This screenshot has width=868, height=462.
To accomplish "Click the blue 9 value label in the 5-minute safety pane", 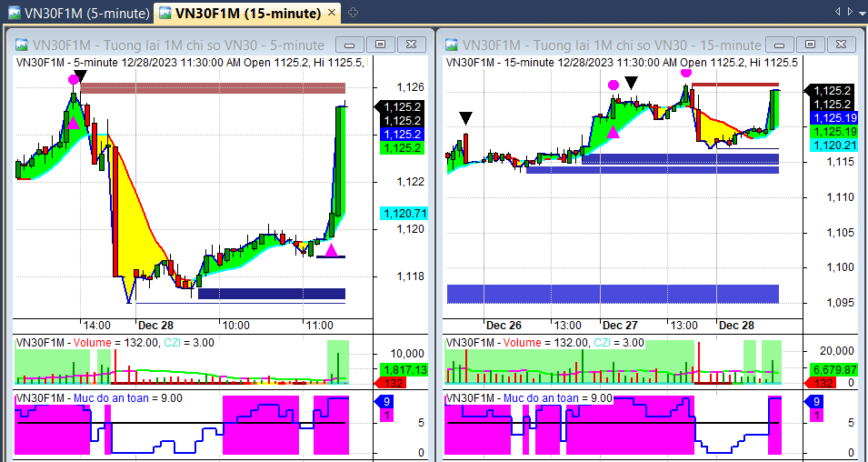I will pos(383,402).
